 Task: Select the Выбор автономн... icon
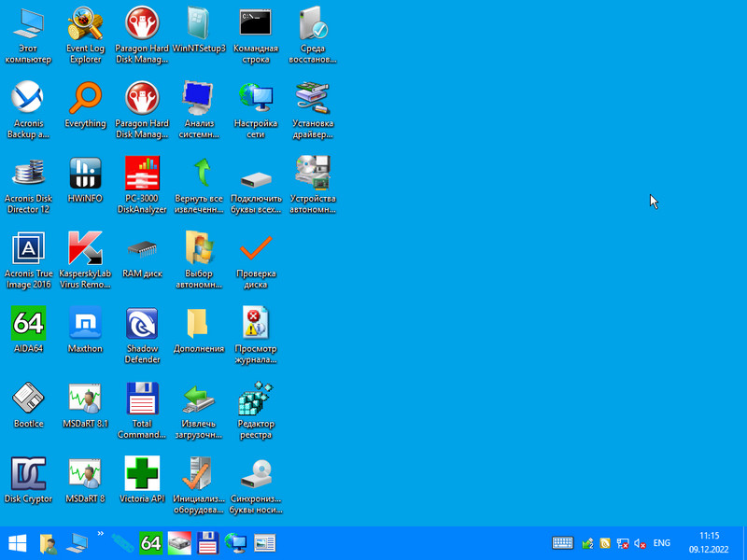(199, 260)
